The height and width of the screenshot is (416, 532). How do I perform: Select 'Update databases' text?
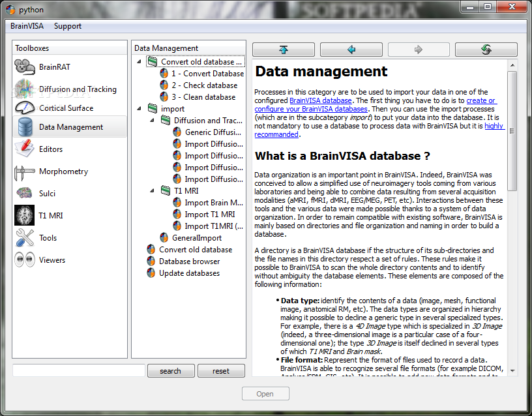(x=189, y=273)
